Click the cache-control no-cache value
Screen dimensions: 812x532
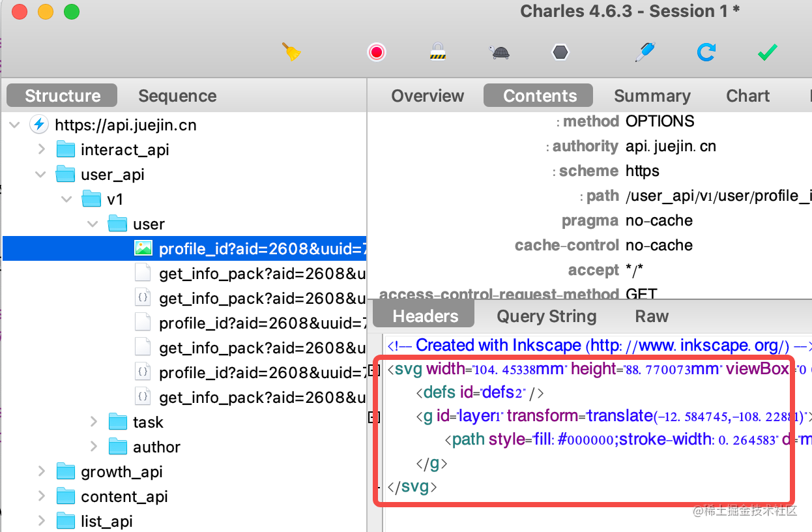click(659, 245)
